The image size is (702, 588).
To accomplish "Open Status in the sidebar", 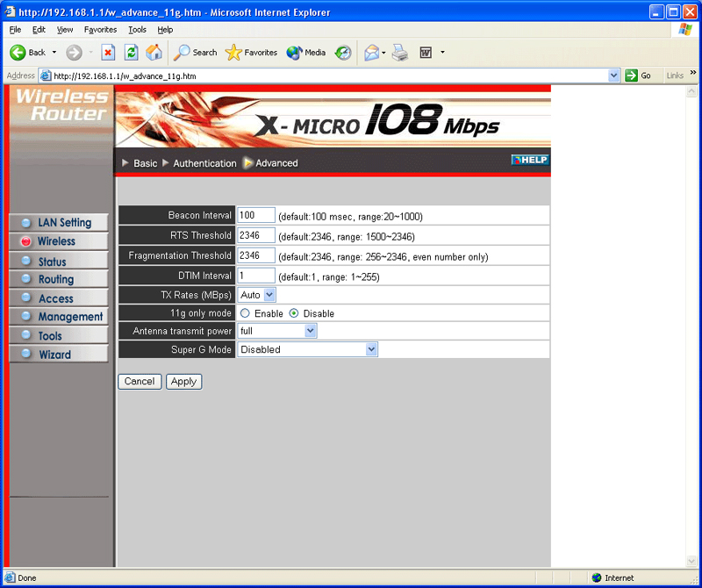I will click(x=59, y=261).
